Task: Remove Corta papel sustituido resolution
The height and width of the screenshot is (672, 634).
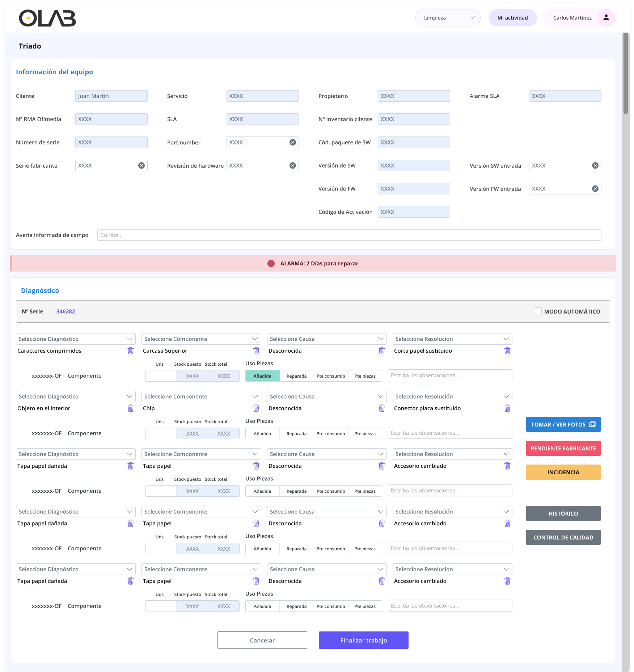Action: tap(507, 350)
